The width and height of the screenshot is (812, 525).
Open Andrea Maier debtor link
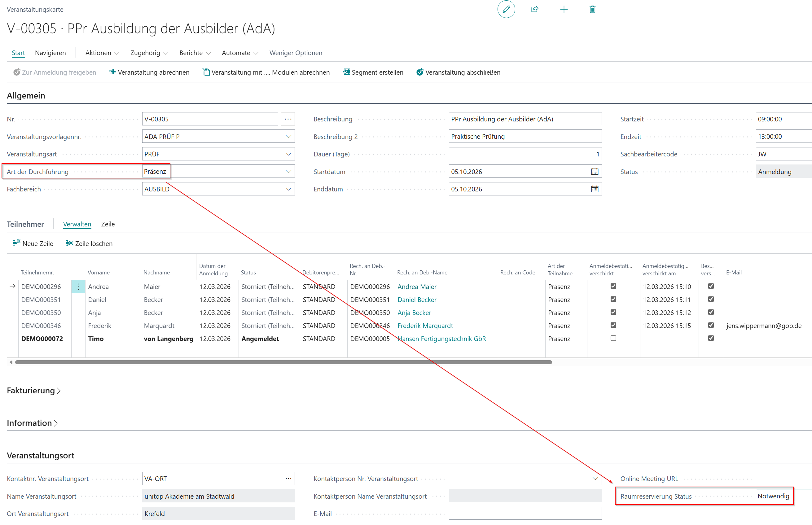tap(417, 287)
